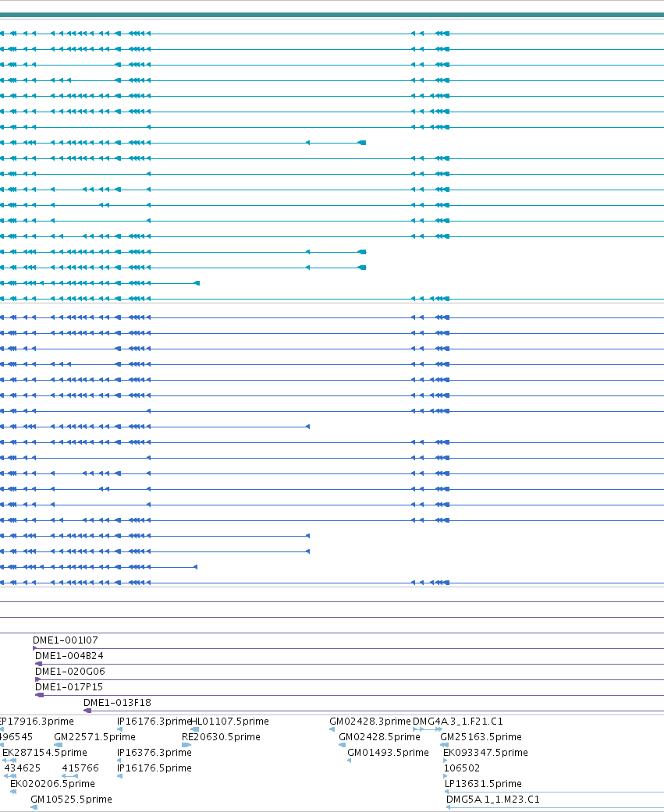Select the IP16176.5prime EST label
The image size is (664, 812).
tap(154, 768)
